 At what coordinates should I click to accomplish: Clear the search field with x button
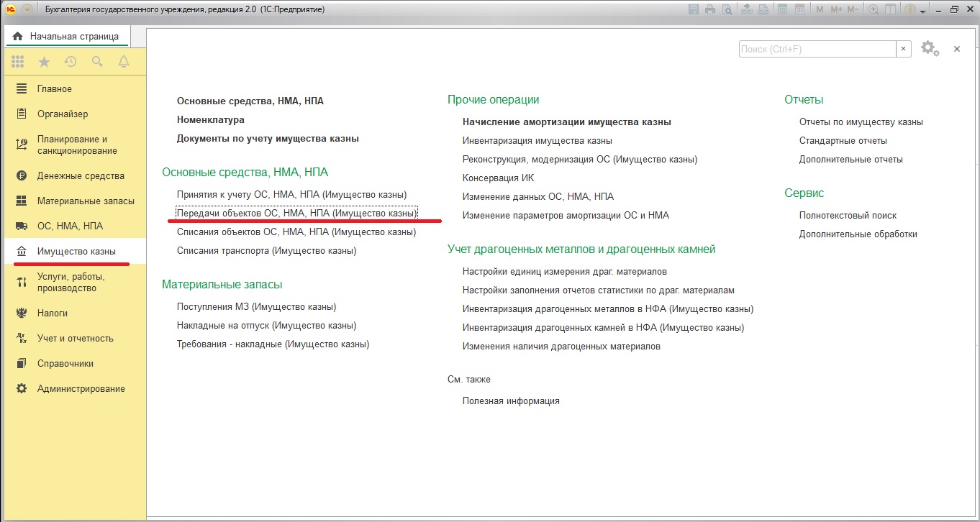coord(904,49)
